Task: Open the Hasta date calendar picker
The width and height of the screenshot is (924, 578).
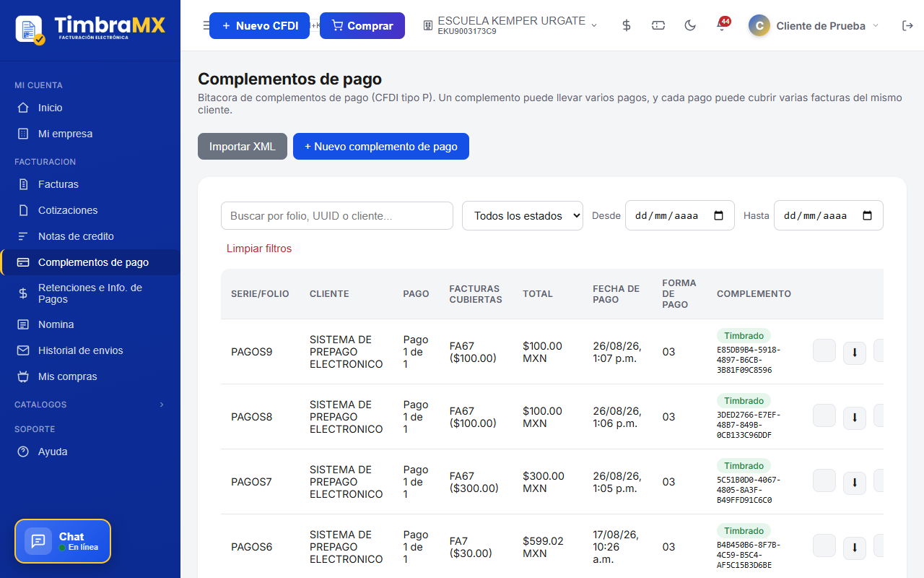Action: 867,215
